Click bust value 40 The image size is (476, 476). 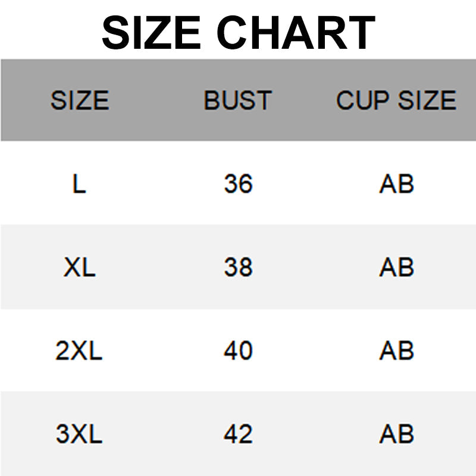pos(238,351)
